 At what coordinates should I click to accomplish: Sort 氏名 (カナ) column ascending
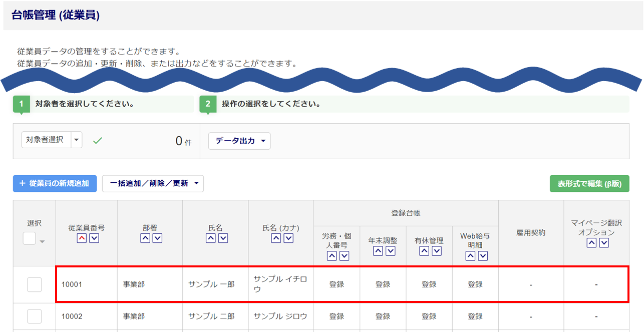click(275, 238)
